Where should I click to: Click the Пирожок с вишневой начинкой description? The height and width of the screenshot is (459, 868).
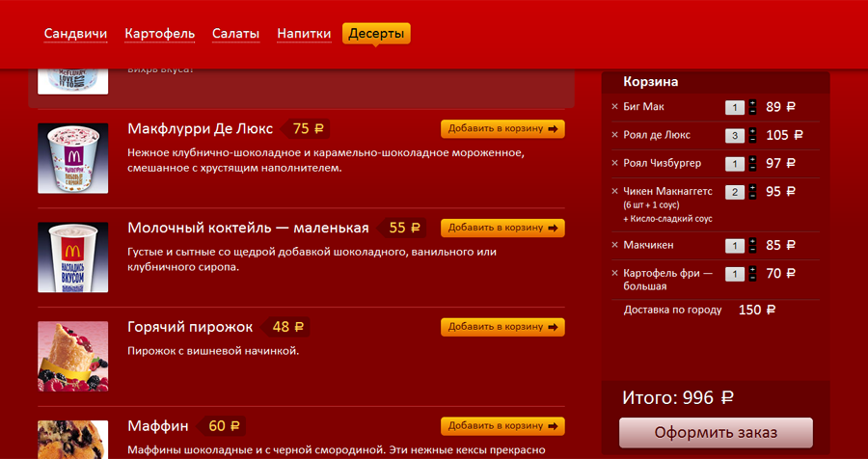click(213, 350)
